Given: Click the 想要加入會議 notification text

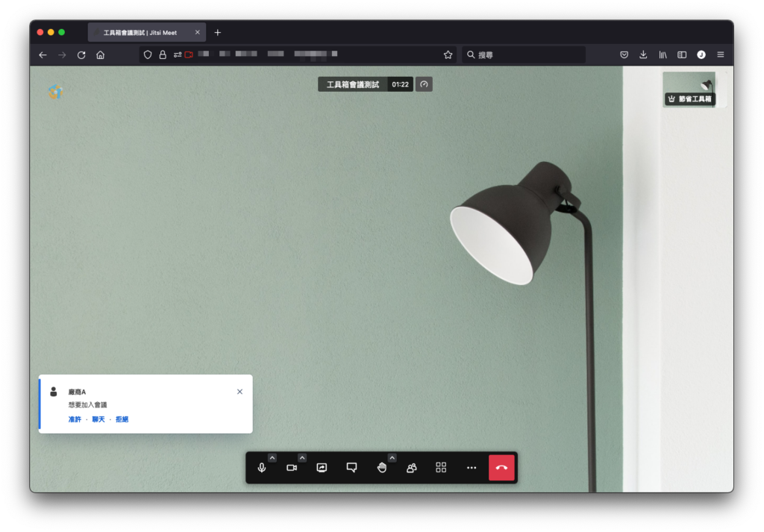Looking at the screenshot, I should click(x=88, y=405).
